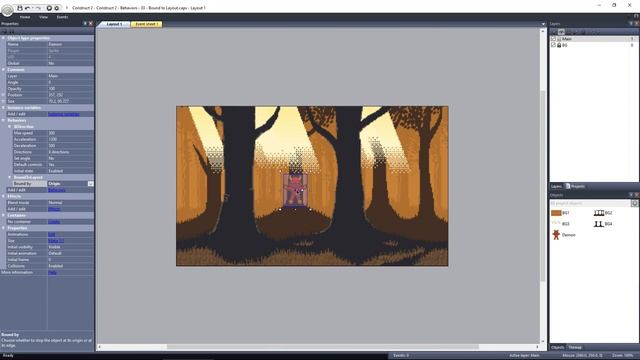This screenshot has width=640, height=360.
Task: Switch to the Objects bottom tab
Action: (558, 347)
